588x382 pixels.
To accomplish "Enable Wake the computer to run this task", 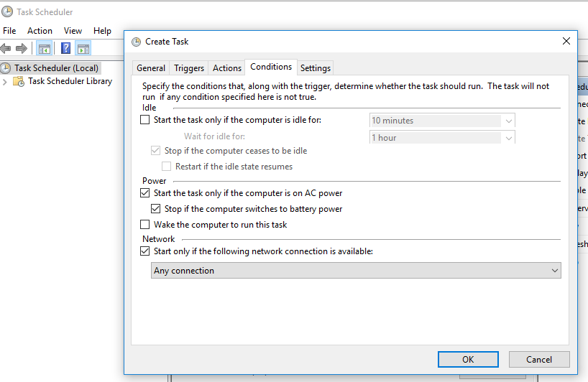I will point(144,224).
